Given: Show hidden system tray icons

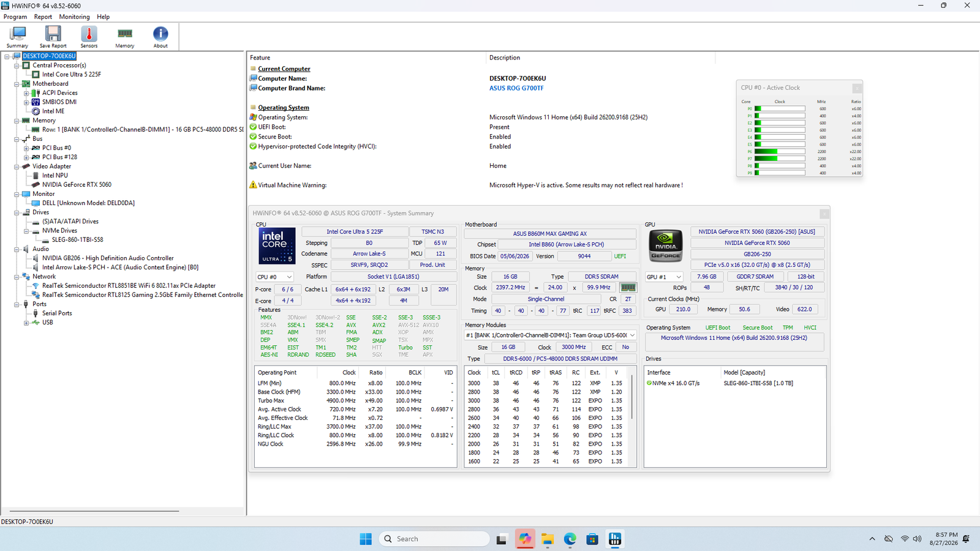Looking at the screenshot, I should (x=872, y=539).
